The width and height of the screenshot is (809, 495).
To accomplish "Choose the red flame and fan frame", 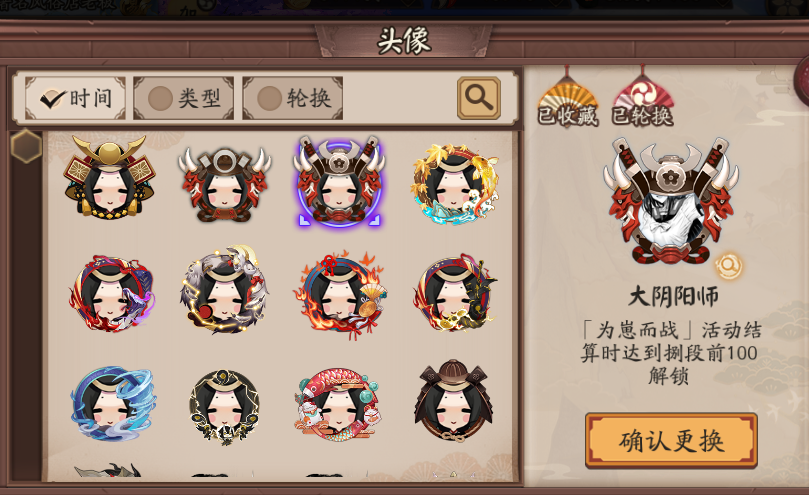I will coord(341,295).
